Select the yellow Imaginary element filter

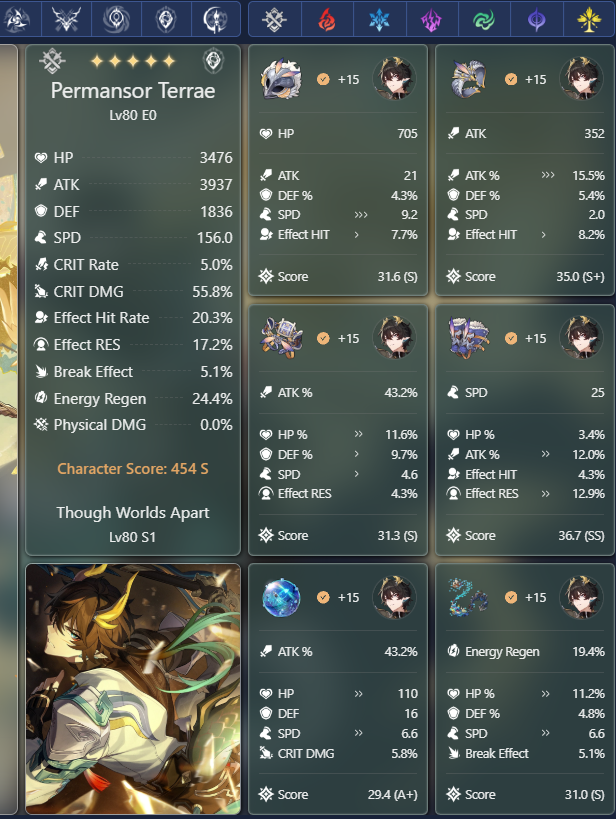click(x=589, y=20)
